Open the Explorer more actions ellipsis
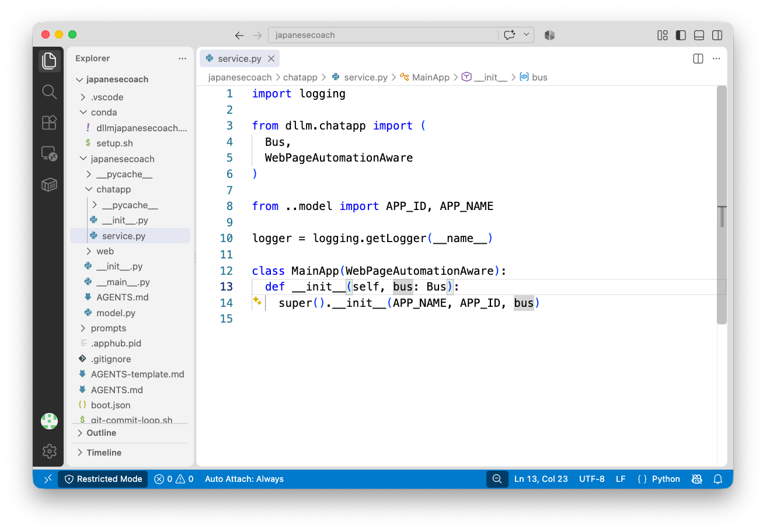766x532 pixels. click(183, 58)
